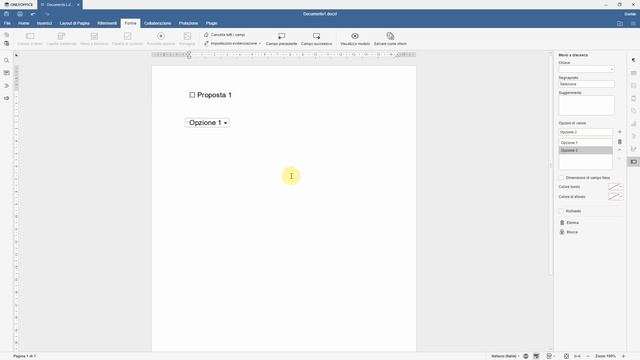Image resolution: width=640 pixels, height=360 pixels.
Task: Open form settings icon in right sidebar
Action: [x=633, y=162]
